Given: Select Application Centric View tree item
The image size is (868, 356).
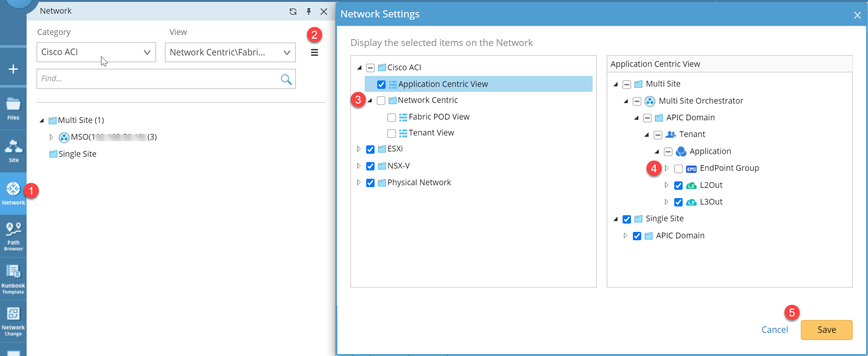Looking at the screenshot, I should pos(443,84).
